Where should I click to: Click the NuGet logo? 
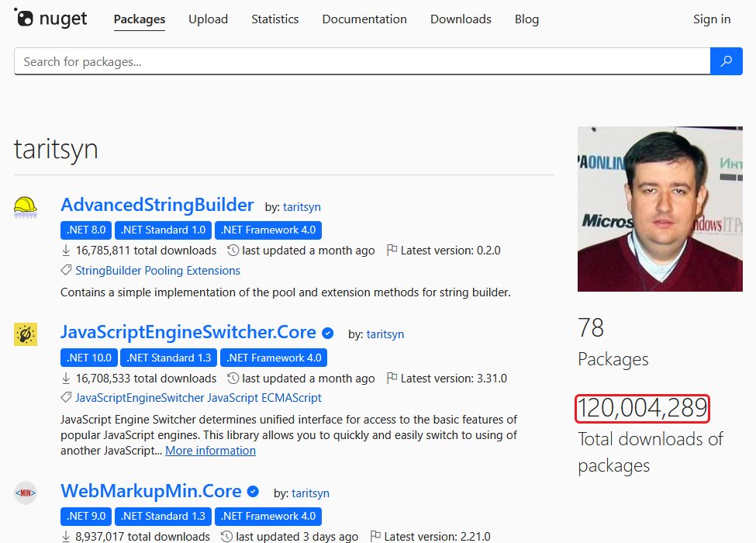coord(50,19)
